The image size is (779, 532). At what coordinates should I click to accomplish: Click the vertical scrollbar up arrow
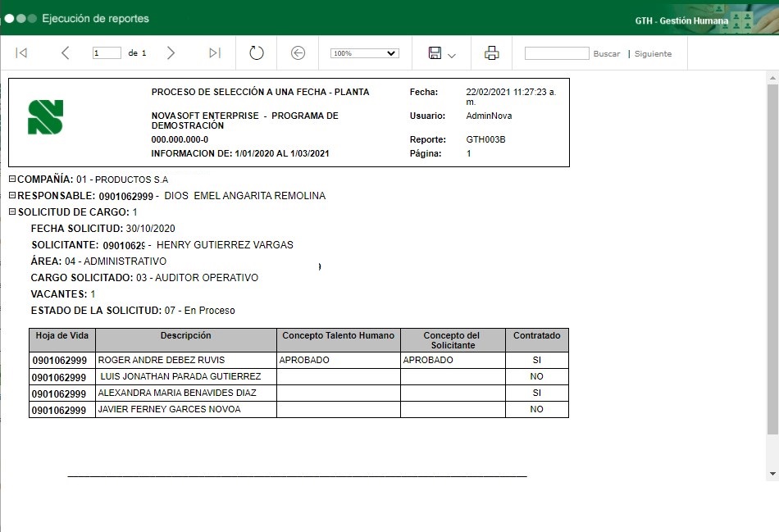[772, 76]
